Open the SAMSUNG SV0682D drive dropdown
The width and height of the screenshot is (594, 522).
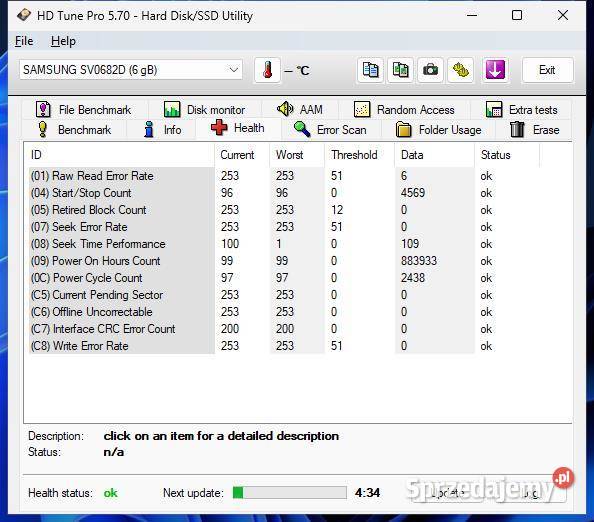pos(131,70)
